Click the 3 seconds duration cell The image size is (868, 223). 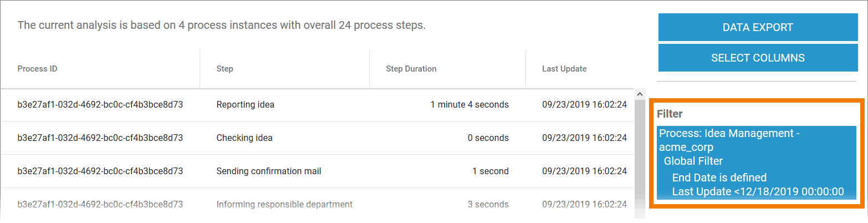(488, 204)
